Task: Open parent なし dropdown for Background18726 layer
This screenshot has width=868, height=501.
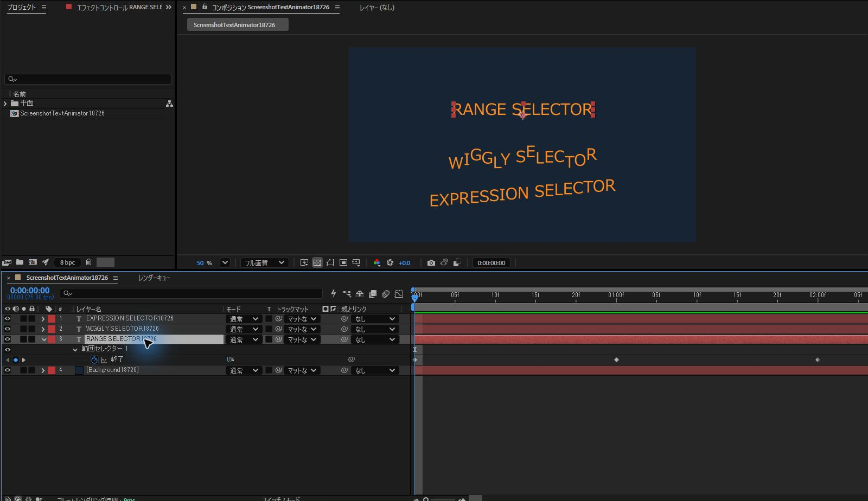Action: 374,370
